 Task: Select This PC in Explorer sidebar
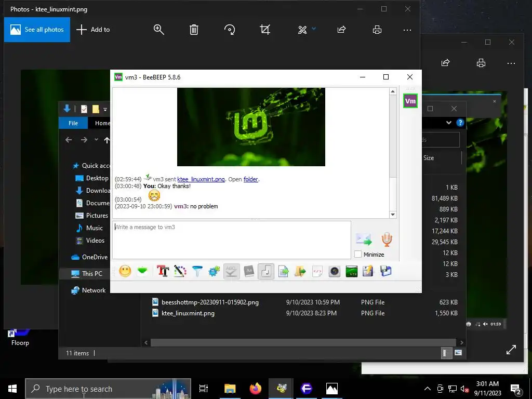(x=87, y=273)
